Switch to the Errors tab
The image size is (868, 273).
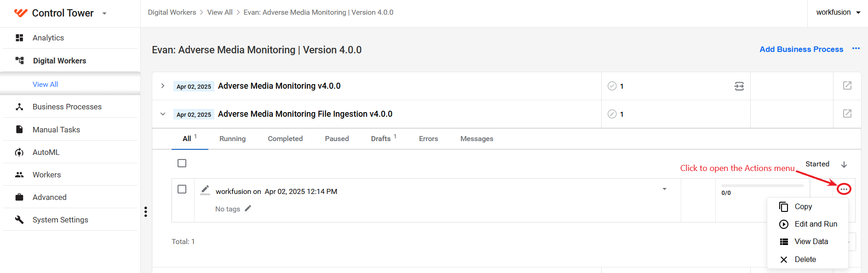pyautogui.click(x=428, y=139)
